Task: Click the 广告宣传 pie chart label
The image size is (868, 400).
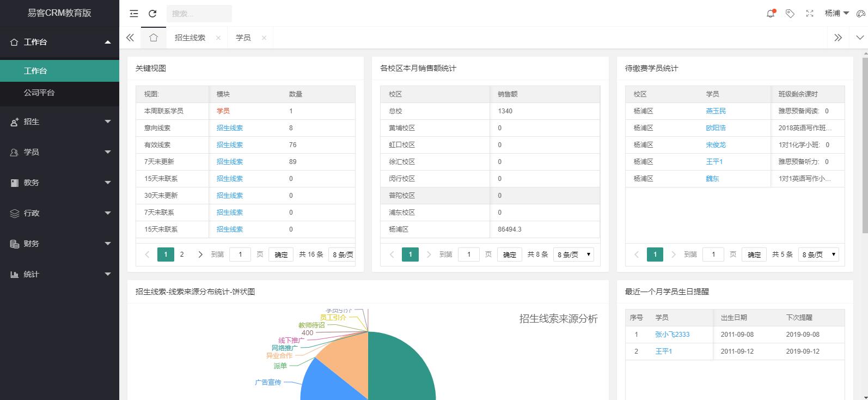Action: (268, 383)
